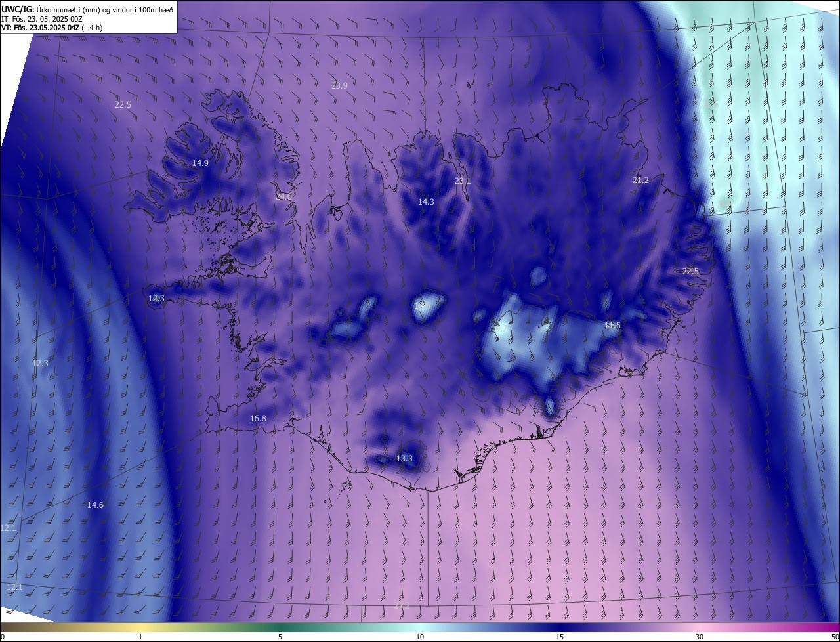Click the 23.1 value label

coord(463,181)
